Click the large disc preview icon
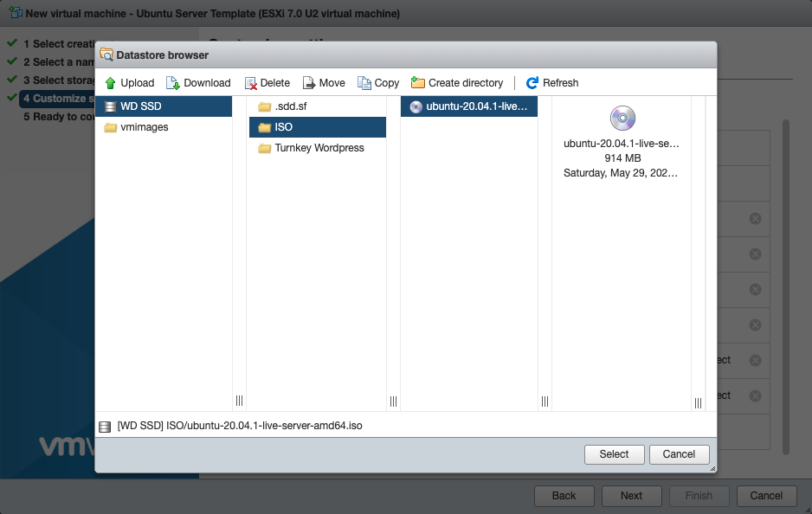 [x=622, y=118]
